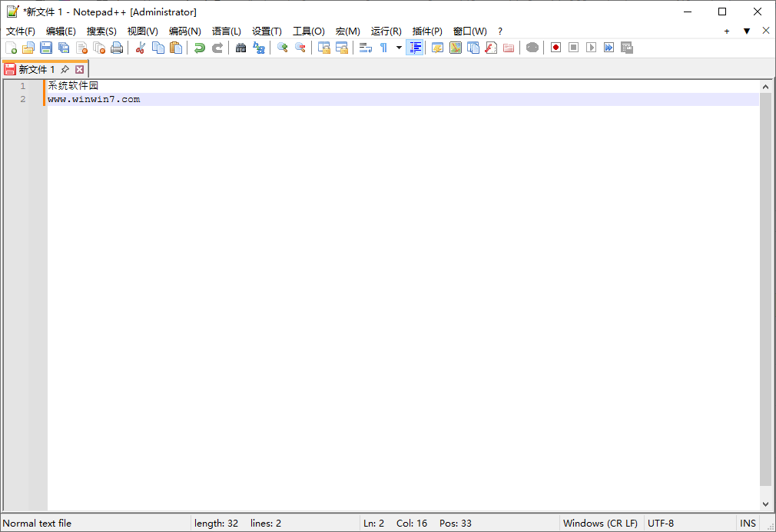Click the monitoring eye icon
The image size is (776, 532).
point(532,48)
